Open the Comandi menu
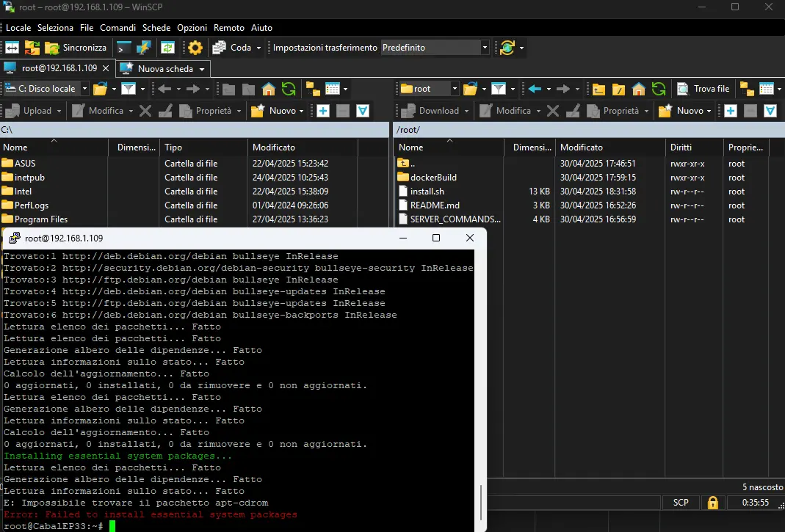785x532 pixels. pyautogui.click(x=117, y=28)
